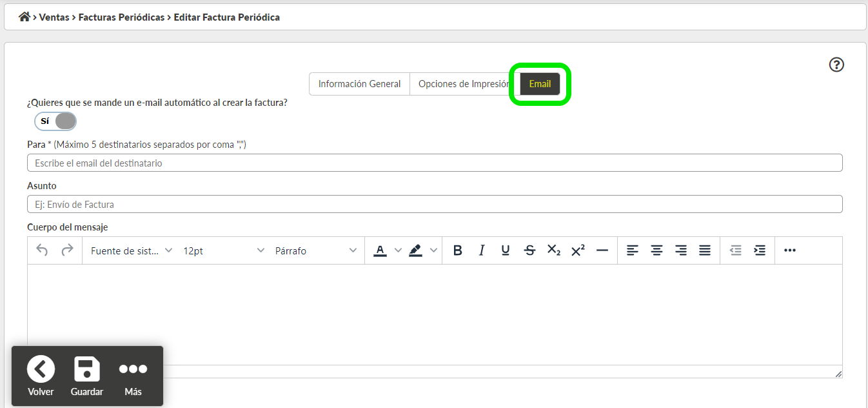The image size is (868, 408).
Task: Toggle underline formatting
Action: point(506,250)
